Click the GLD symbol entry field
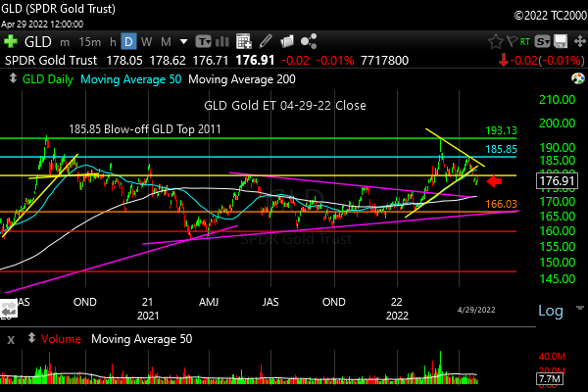The height and width of the screenshot is (392, 588). 37,42
